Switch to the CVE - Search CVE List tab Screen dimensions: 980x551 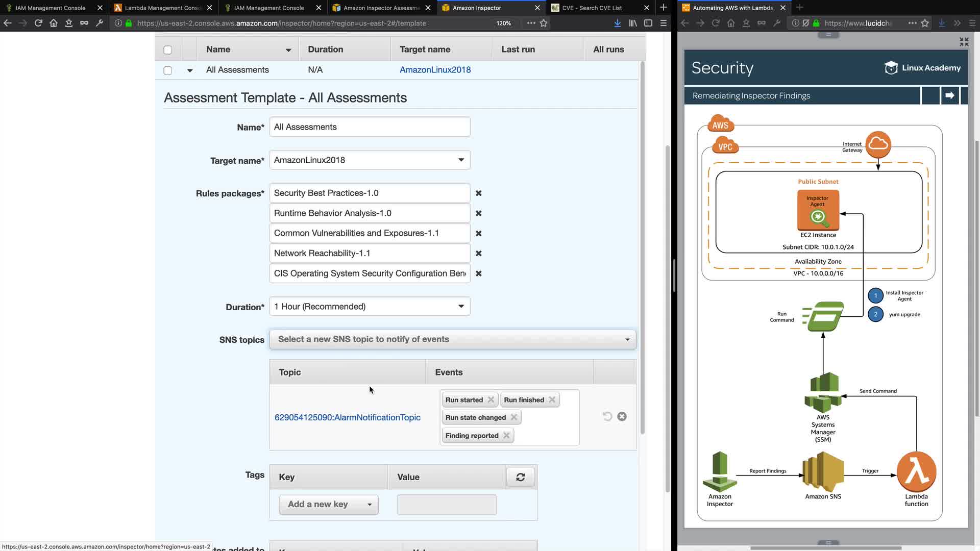click(x=592, y=8)
